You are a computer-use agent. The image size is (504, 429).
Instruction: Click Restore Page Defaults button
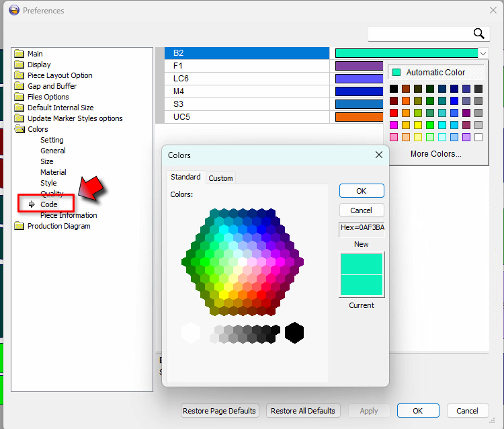[x=220, y=411]
